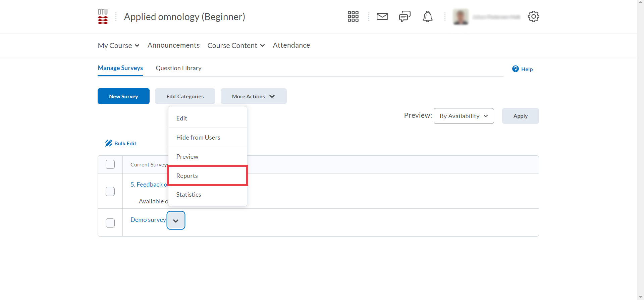Image resolution: width=644 pixels, height=300 pixels.
Task: Click the New Survey button
Action: pyautogui.click(x=123, y=96)
